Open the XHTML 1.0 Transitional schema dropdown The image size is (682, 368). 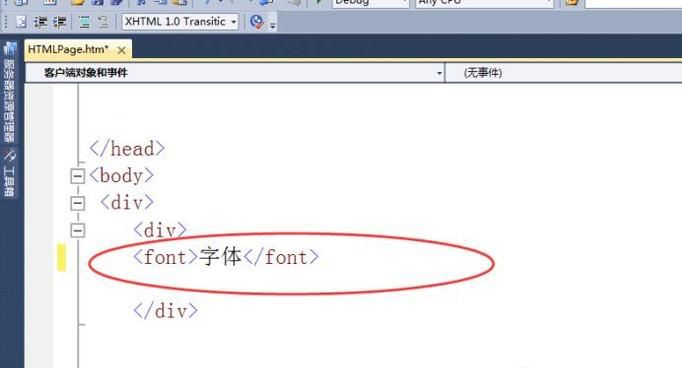coord(181,21)
